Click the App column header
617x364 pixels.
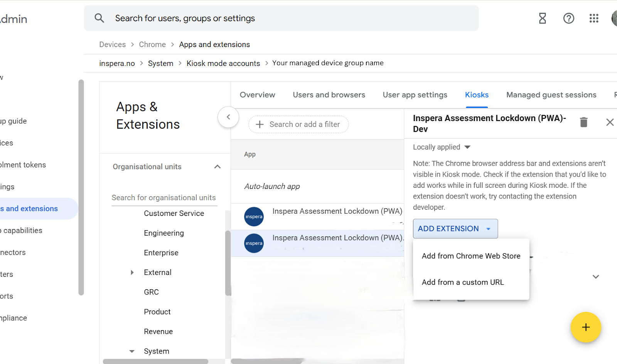(250, 154)
